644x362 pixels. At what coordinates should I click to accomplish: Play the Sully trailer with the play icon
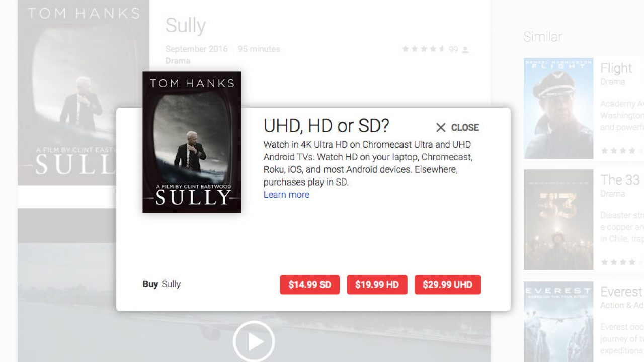pyautogui.click(x=254, y=341)
